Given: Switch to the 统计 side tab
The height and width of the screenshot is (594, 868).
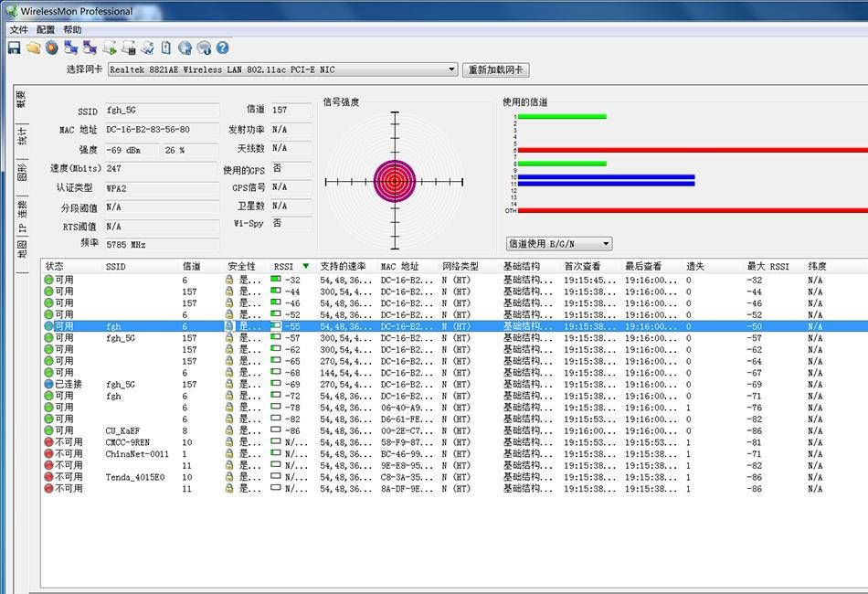Looking at the screenshot, I should (22, 137).
